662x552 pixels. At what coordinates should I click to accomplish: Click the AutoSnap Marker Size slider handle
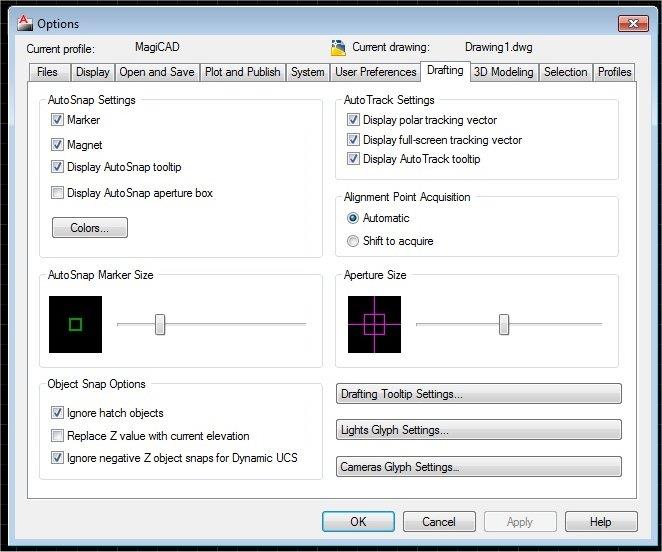(x=160, y=324)
